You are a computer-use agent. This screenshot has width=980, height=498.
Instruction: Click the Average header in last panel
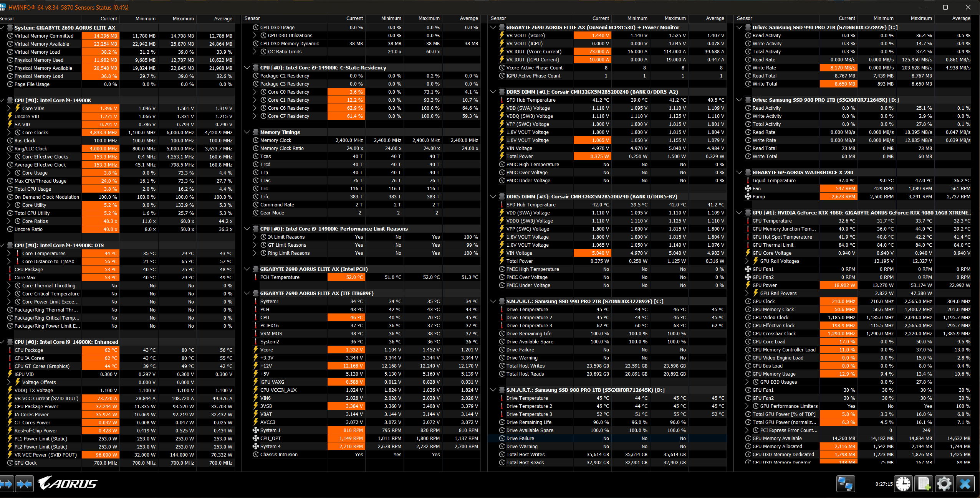pyautogui.click(x=961, y=18)
